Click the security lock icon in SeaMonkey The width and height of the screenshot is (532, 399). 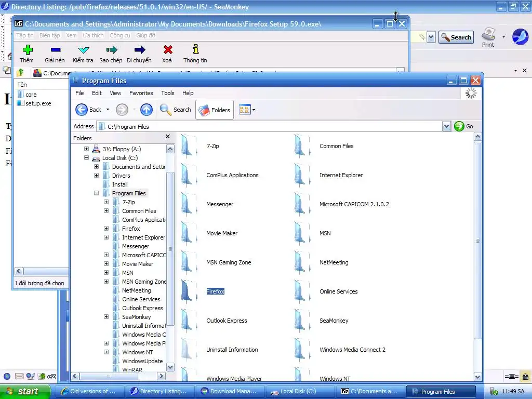[525, 377]
